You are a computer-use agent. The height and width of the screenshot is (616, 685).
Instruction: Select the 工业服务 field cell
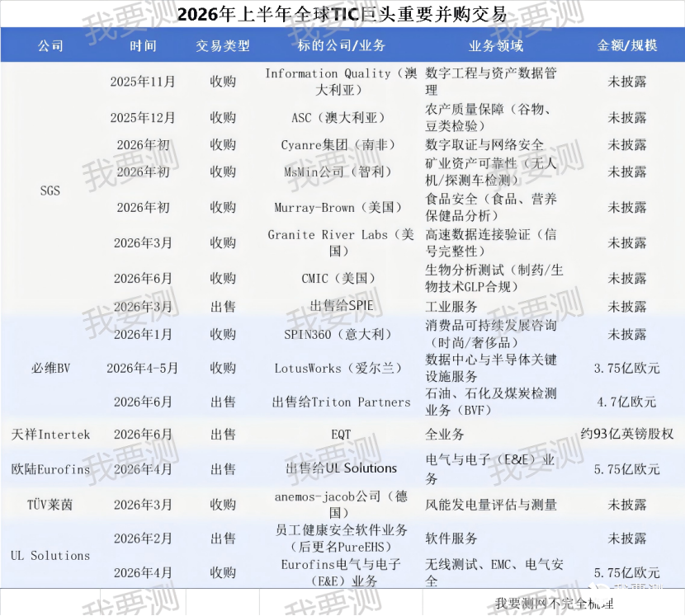coord(451,307)
